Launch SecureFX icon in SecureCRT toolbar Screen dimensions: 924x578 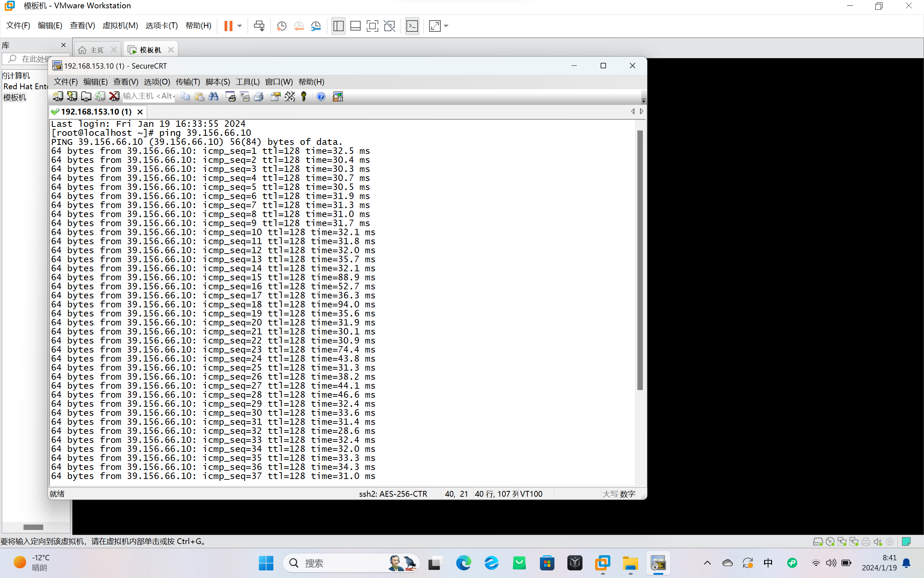coord(338,96)
